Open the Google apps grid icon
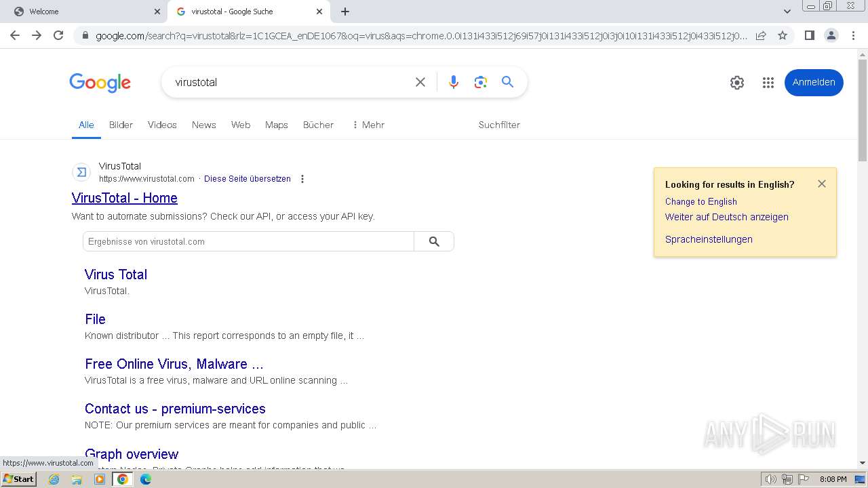The height and width of the screenshot is (488, 868). (x=768, y=83)
